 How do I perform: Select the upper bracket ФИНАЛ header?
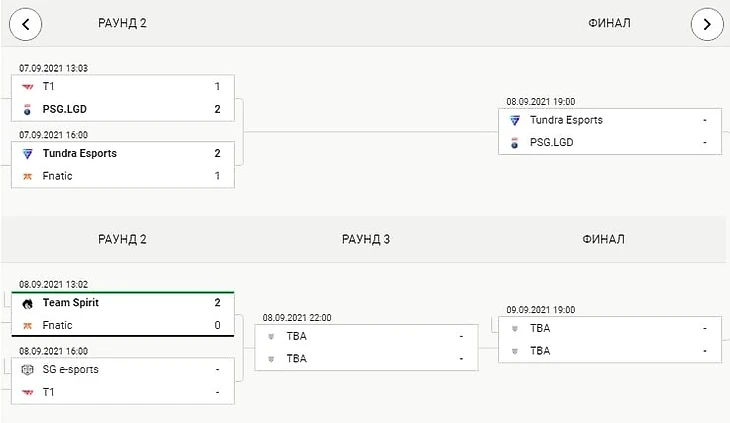click(609, 23)
